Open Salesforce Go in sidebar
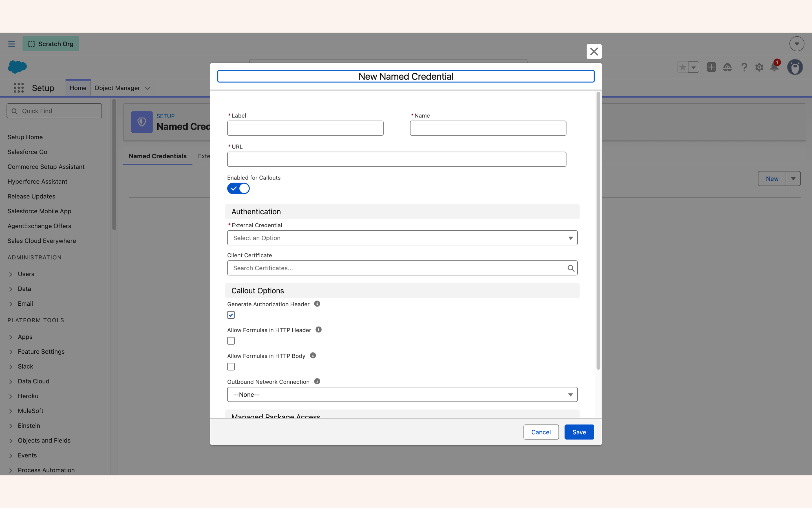 (x=28, y=152)
